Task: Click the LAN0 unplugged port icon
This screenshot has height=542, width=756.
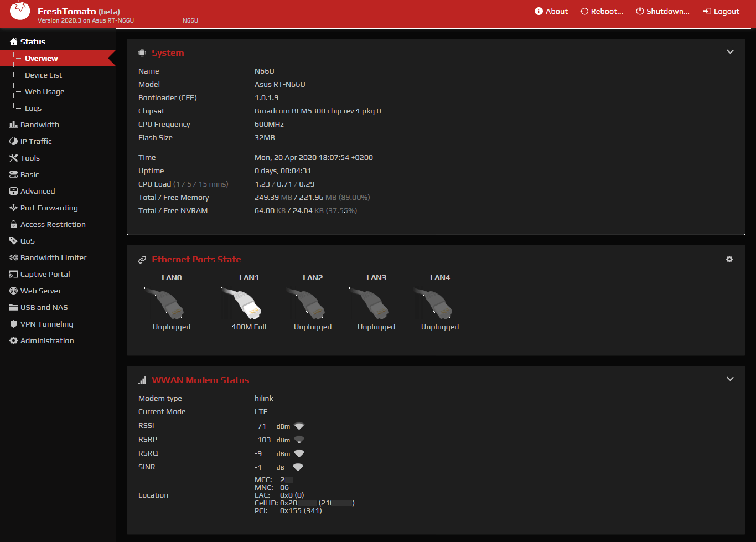Action: (x=164, y=303)
